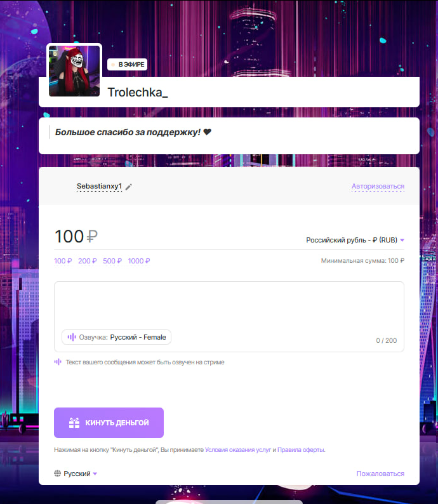Click the gift icon on the donate button
Image resolution: width=438 pixels, height=504 pixels.
pos(74,423)
